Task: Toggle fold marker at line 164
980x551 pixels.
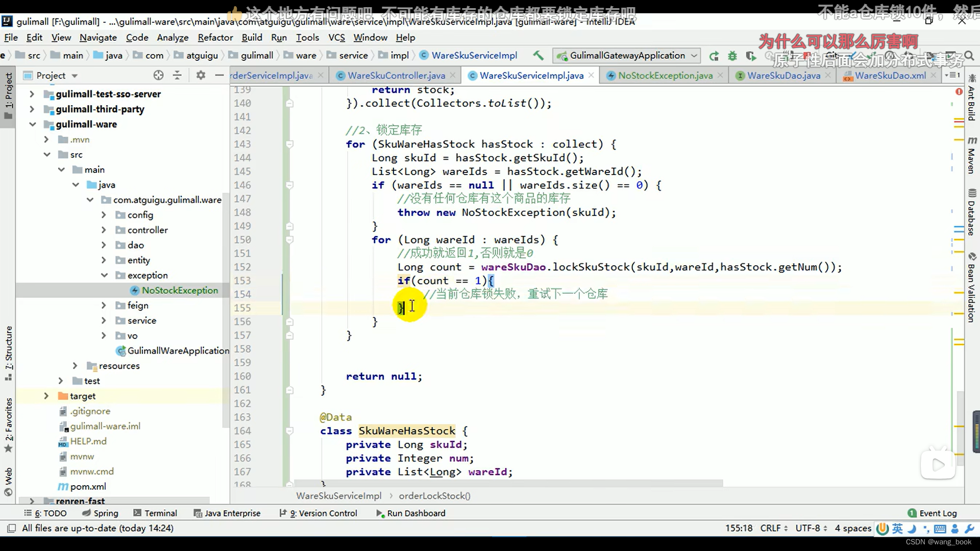Action: tap(289, 431)
